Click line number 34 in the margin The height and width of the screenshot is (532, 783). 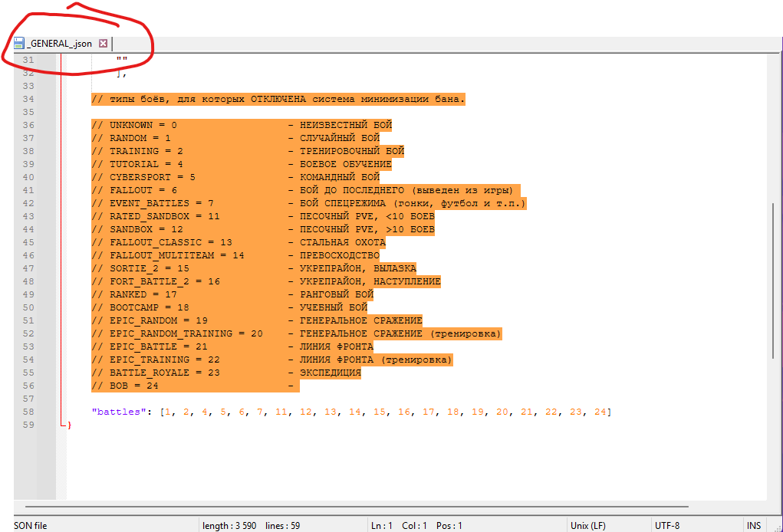[x=28, y=100]
